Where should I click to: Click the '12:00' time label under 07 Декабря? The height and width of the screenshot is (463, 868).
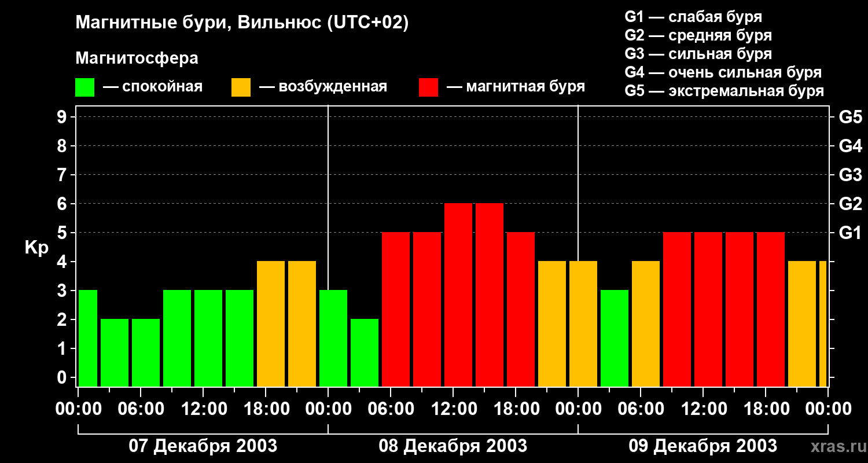tap(203, 409)
